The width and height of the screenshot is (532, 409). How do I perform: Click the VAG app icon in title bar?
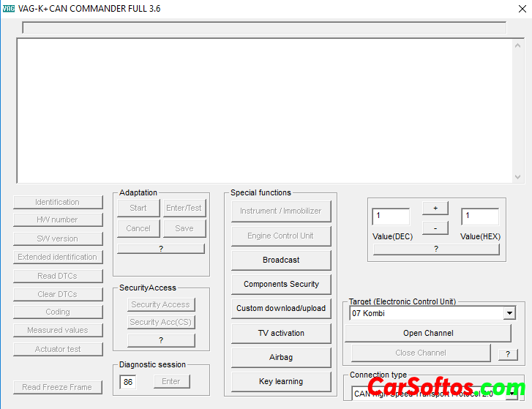10,9
